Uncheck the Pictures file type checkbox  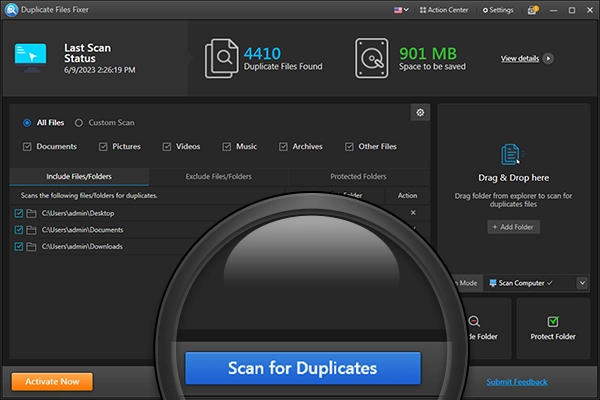pyautogui.click(x=103, y=147)
